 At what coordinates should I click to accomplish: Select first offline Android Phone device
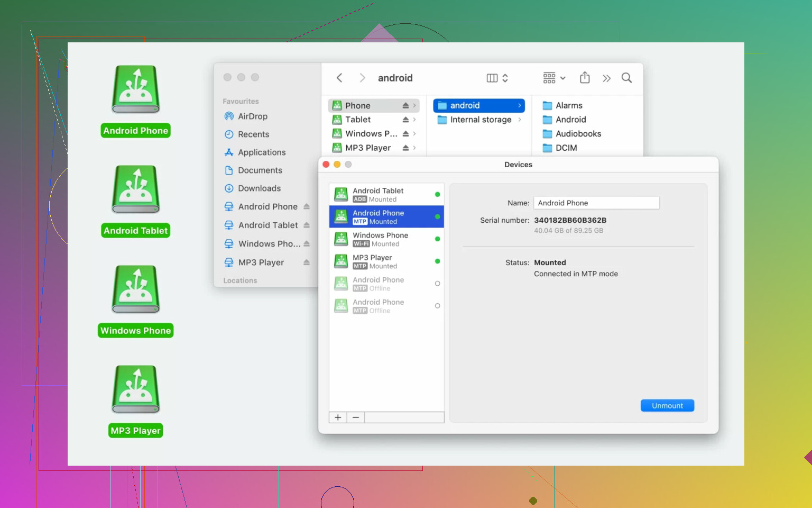tap(386, 284)
